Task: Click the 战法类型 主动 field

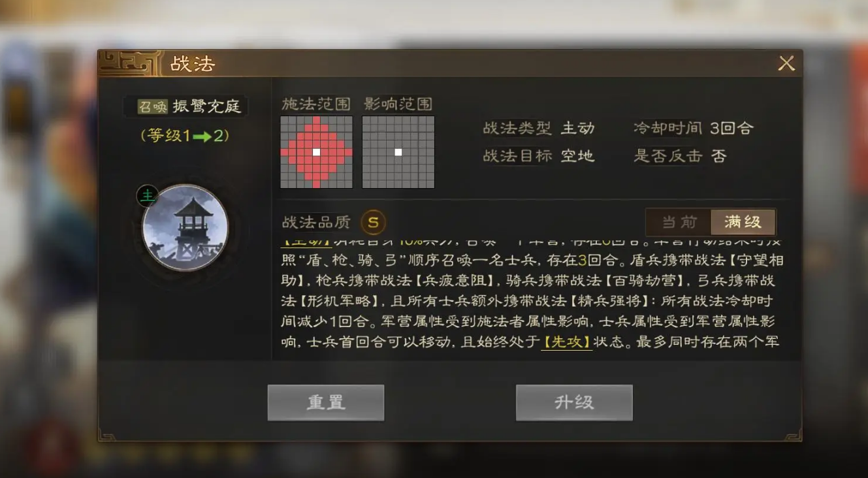Action: [539, 128]
